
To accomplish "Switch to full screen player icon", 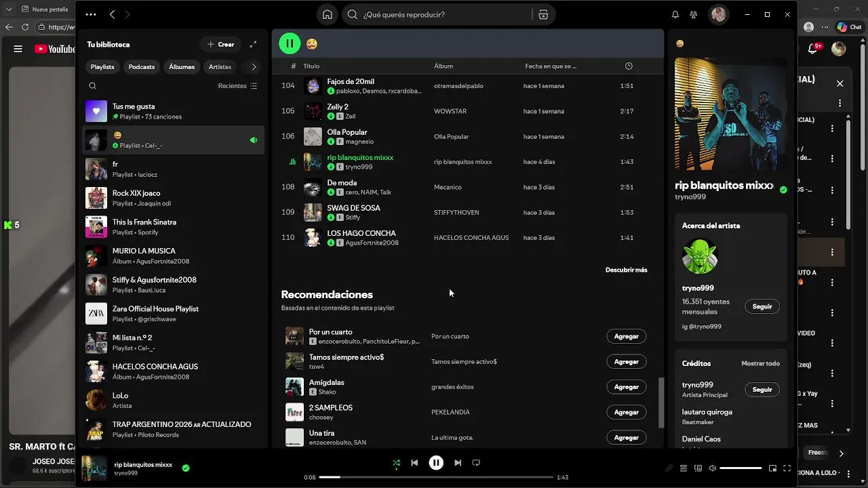I will (x=787, y=468).
